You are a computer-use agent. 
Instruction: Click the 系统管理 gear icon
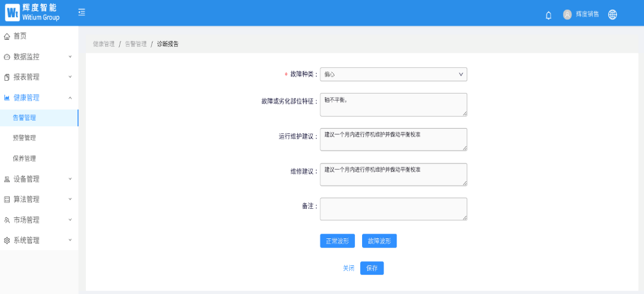(x=7, y=241)
